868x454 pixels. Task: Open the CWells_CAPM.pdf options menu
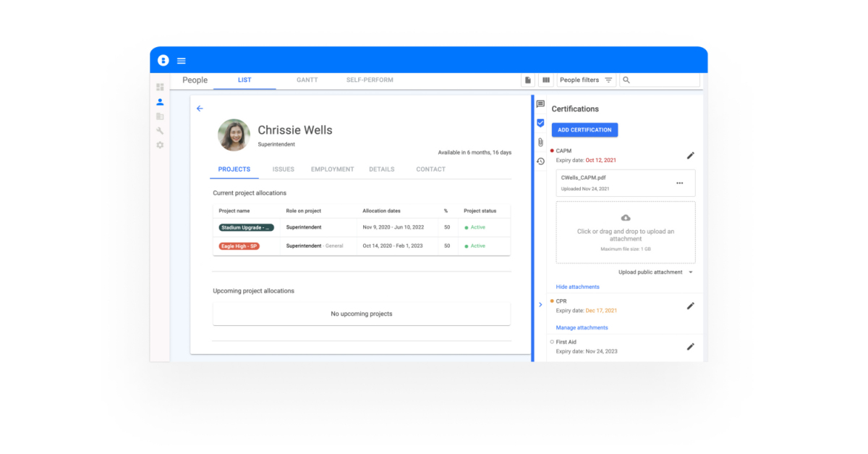pos(679,182)
